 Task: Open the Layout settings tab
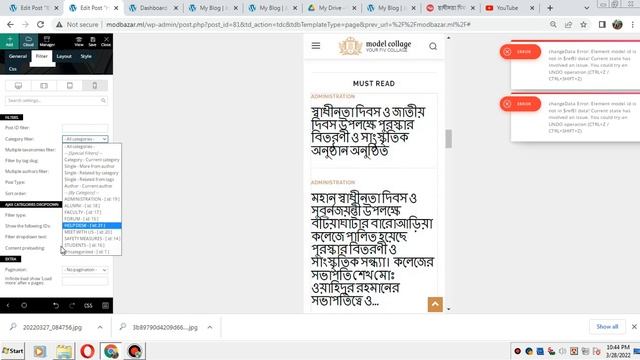coord(64,56)
